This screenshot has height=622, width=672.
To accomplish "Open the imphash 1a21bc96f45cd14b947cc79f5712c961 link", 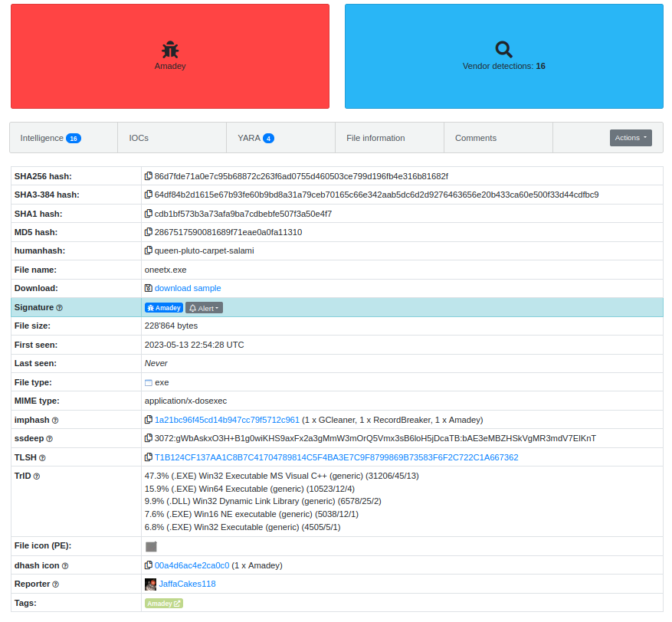I will (x=227, y=420).
